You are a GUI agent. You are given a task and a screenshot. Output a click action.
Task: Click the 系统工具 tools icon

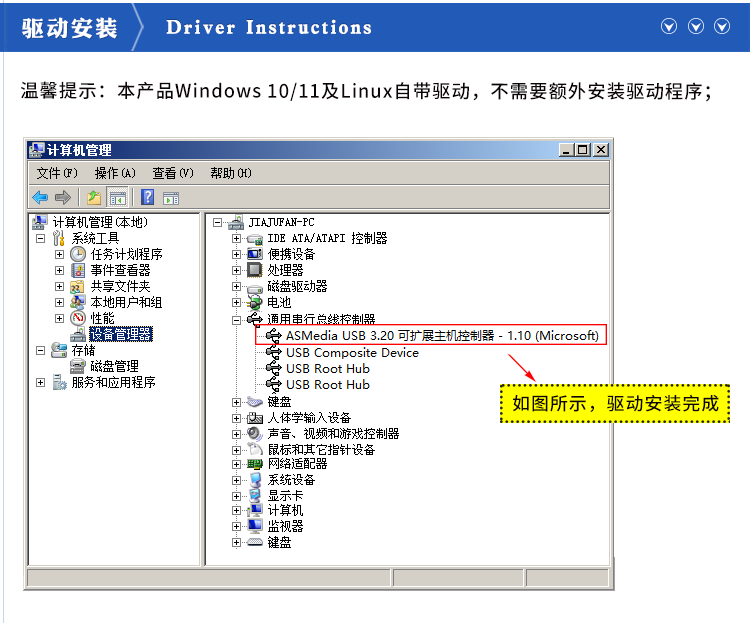click(x=59, y=238)
